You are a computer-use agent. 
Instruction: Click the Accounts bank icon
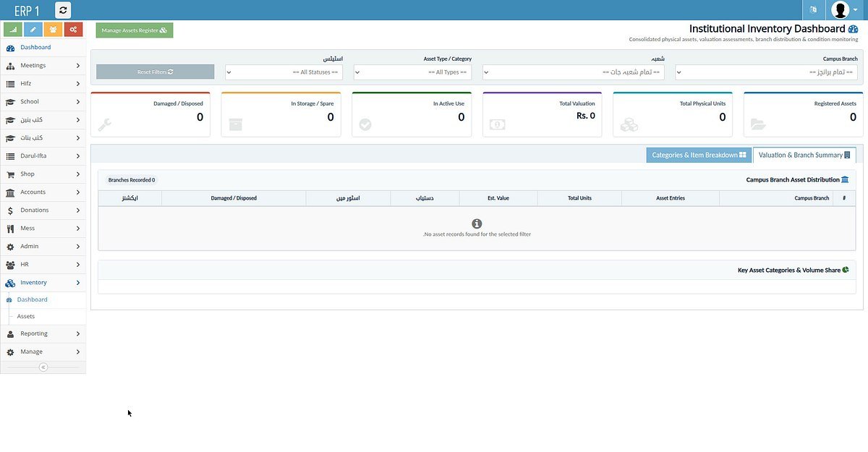point(10,192)
